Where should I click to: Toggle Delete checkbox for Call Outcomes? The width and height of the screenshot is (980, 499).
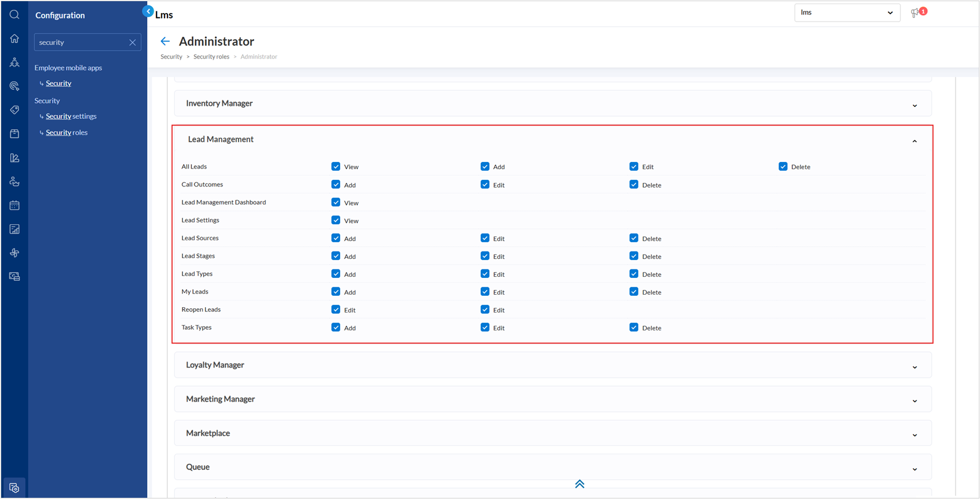click(x=634, y=185)
